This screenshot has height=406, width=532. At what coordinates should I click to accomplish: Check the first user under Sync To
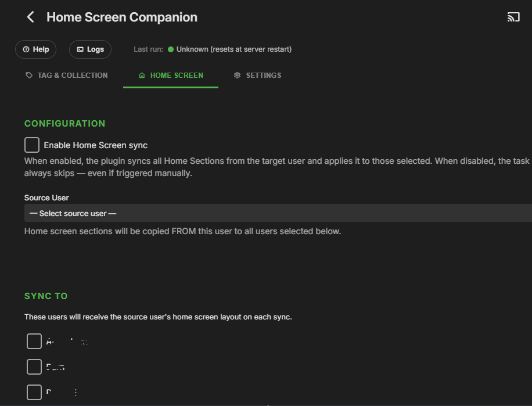click(34, 342)
